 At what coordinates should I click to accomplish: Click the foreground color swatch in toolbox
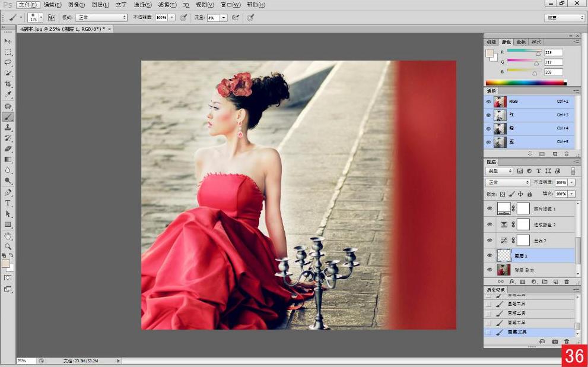5,264
